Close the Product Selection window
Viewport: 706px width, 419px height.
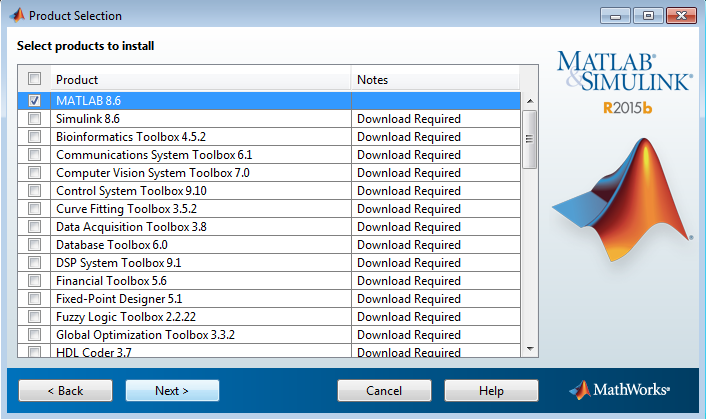tap(681, 16)
